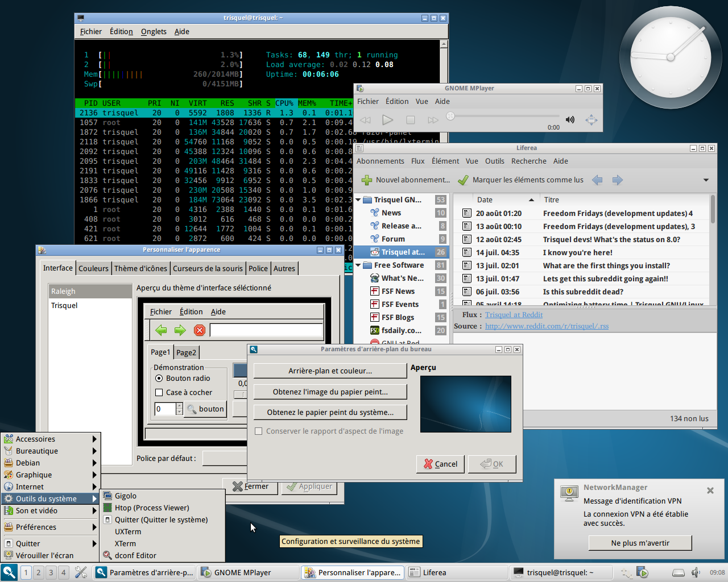Click the wallpaper Aperçu preview thumbnail
This screenshot has width=728, height=582.
coord(465,404)
